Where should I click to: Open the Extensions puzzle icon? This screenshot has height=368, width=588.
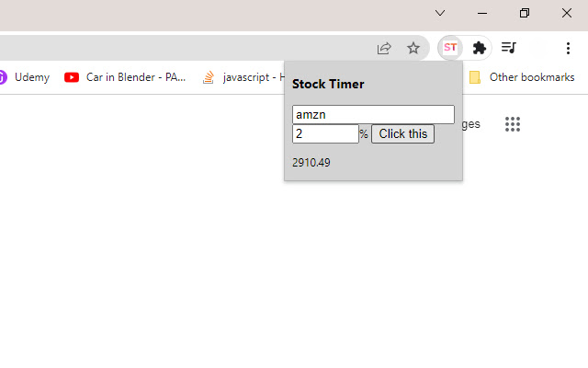click(x=479, y=48)
